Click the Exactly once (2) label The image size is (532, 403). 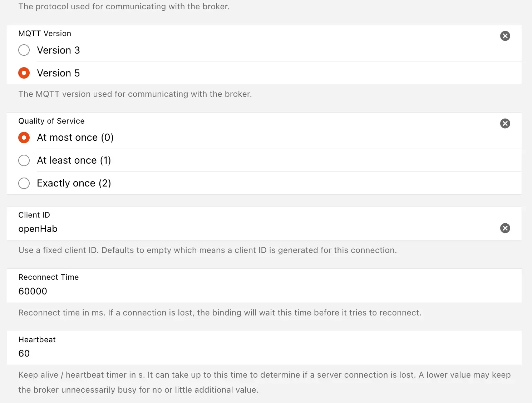(x=74, y=183)
